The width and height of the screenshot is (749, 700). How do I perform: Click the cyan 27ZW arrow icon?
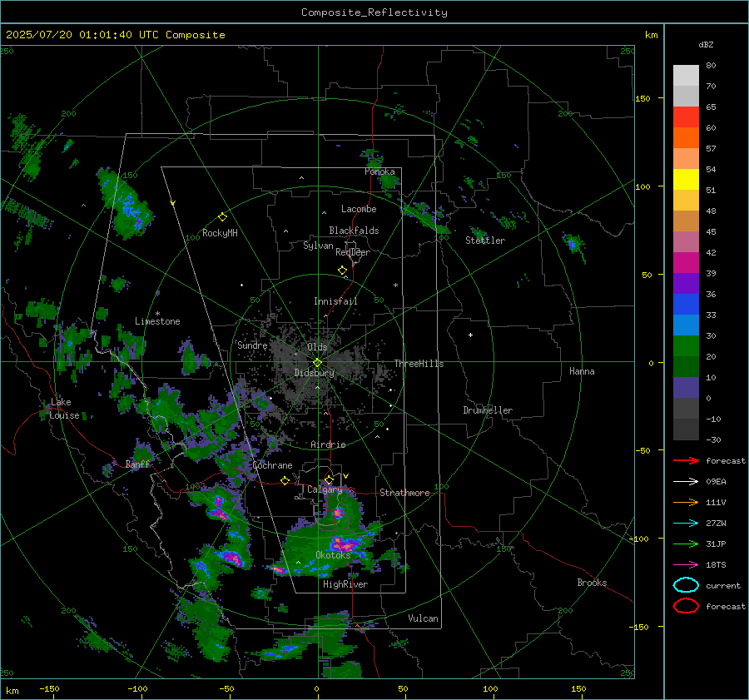pyautogui.click(x=686, y=524)
